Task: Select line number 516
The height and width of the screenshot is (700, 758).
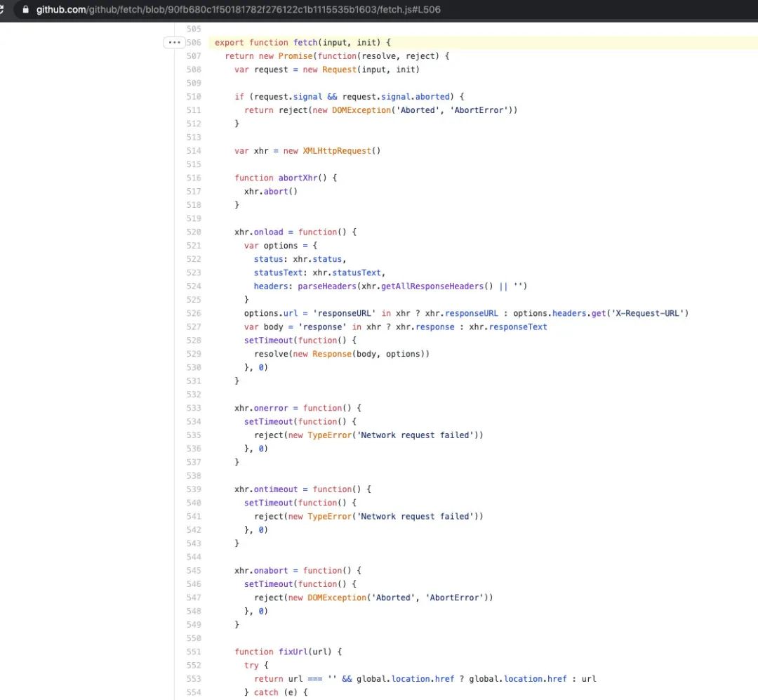Action: pyautogui.click(x=194, y=178)
